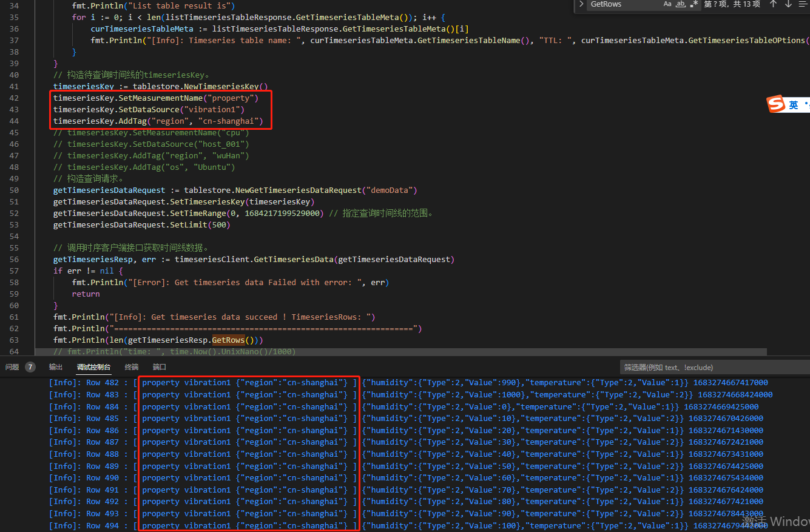Click the debug console 筛选器 filter input

click(715, 367)
